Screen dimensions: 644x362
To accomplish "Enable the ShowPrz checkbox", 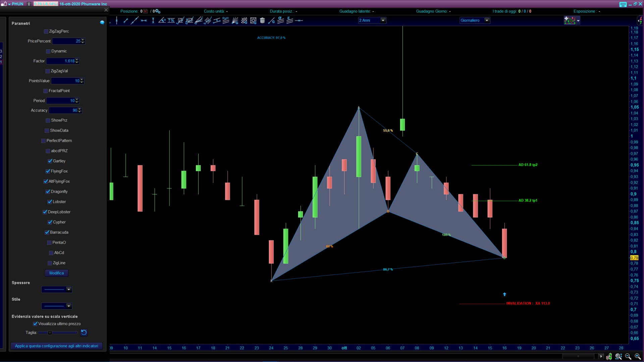I will coord(48,120).
